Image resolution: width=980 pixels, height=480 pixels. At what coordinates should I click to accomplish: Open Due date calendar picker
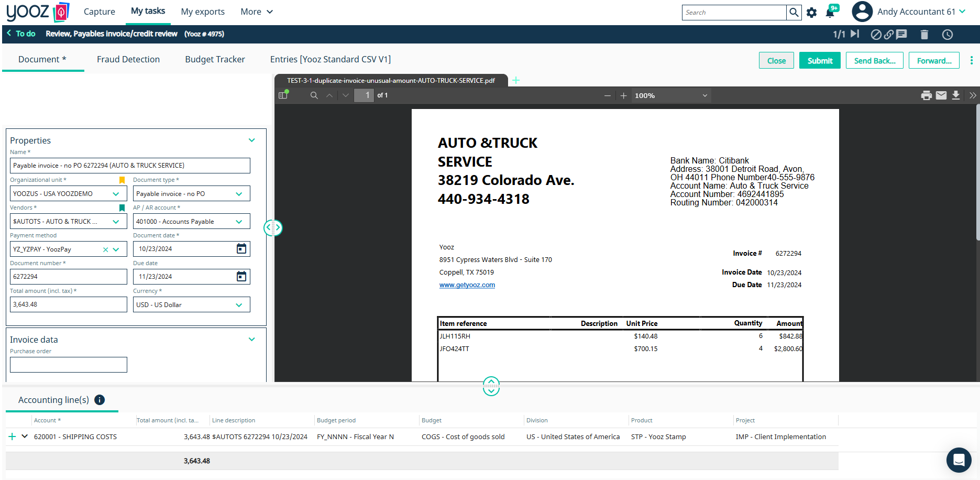click(241, 276)
